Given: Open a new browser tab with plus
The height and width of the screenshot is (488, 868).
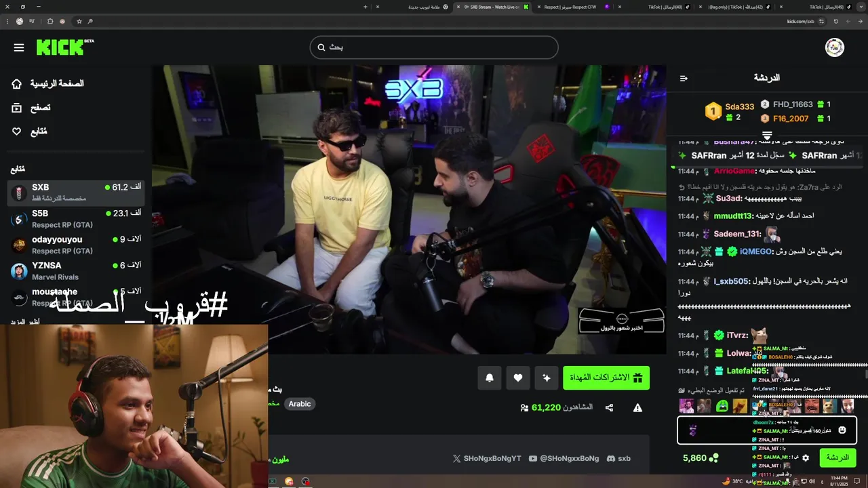Looking at the screenshot, I should tap(366, 7).
